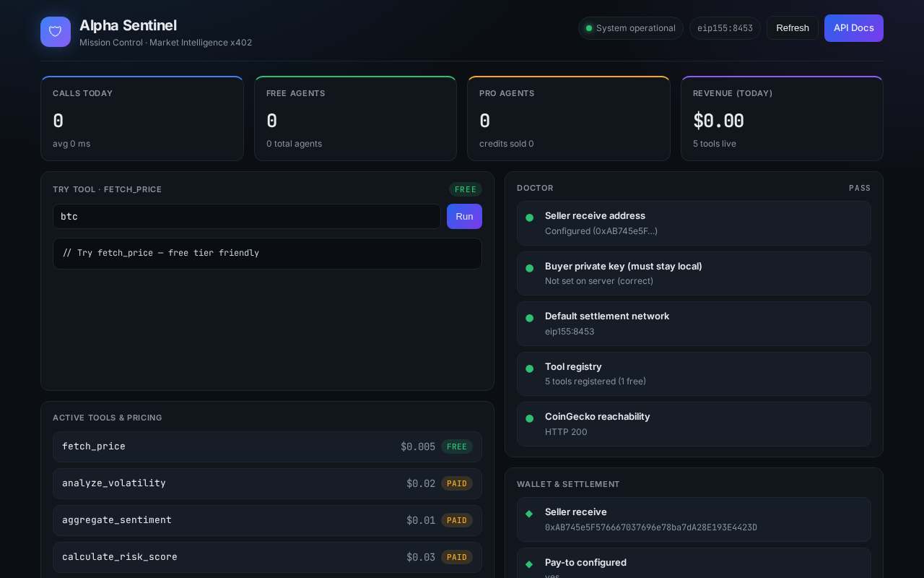Click the green dot beside Seller receive address
The height and width of the screenshot is (578, 924).
pos(529,217)
